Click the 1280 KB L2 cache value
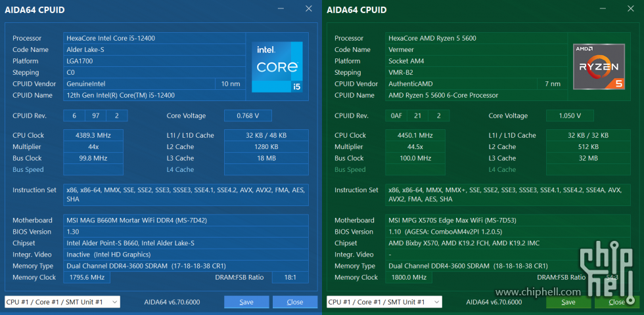The width and height of the screenshot is (644, 315). click(x=266, y=147)
